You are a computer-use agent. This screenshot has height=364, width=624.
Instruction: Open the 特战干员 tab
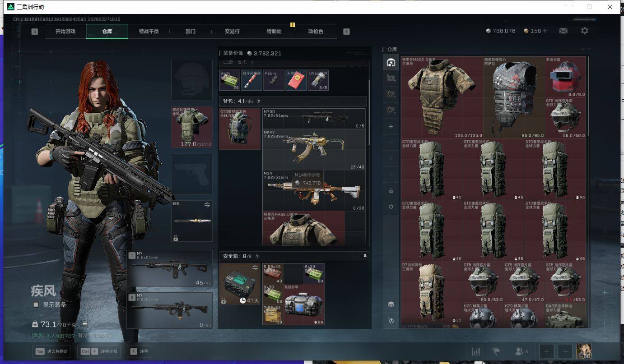click(149, 32)
